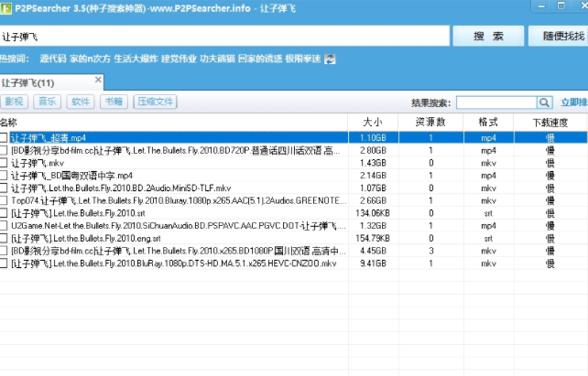This screenshot has width=588, height=376.
Task: Select the 让子弹飞_BD国粤双语中字.mp4 entry
Action: click(71, 176)
